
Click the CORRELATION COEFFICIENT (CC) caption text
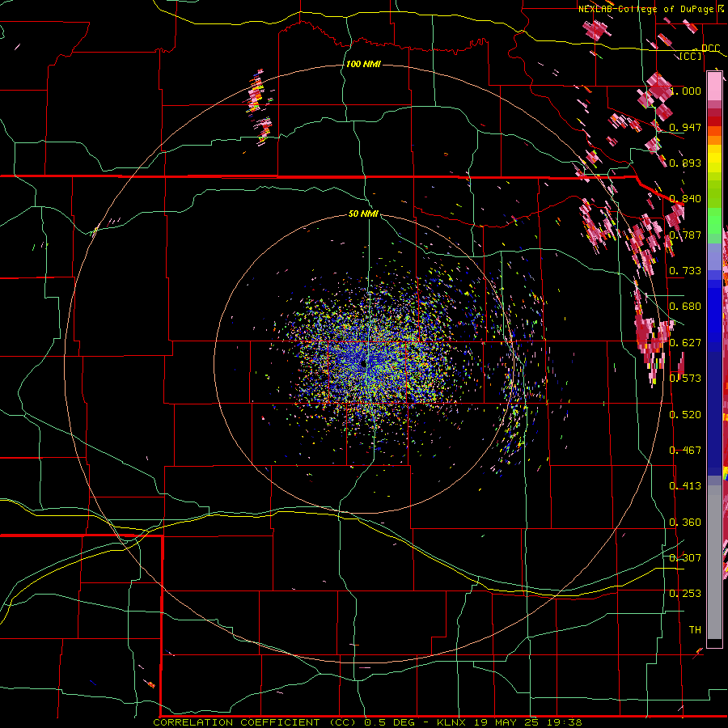point(255,722)
